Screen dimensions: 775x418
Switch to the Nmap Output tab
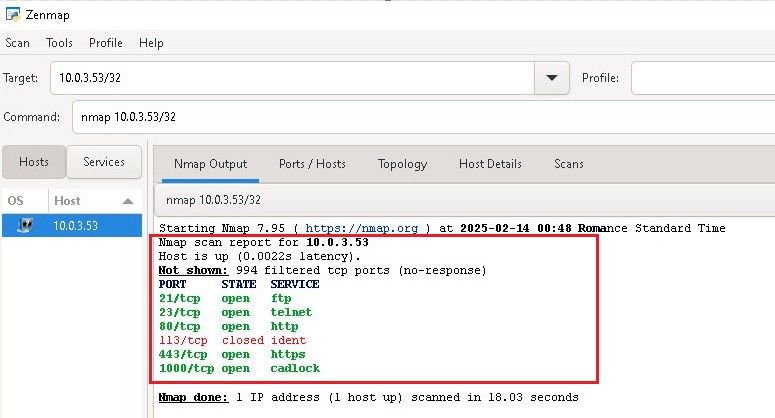(211, 164)
